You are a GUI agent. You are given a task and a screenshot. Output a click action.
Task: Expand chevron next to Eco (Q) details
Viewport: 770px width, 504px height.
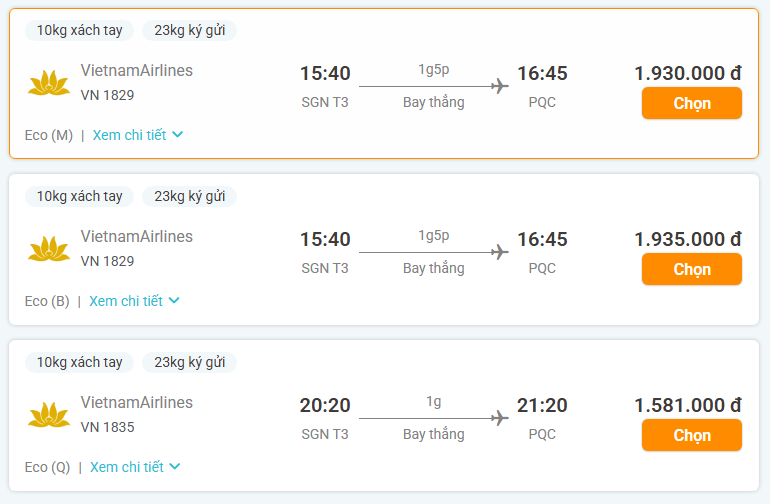tap(175, 467)
